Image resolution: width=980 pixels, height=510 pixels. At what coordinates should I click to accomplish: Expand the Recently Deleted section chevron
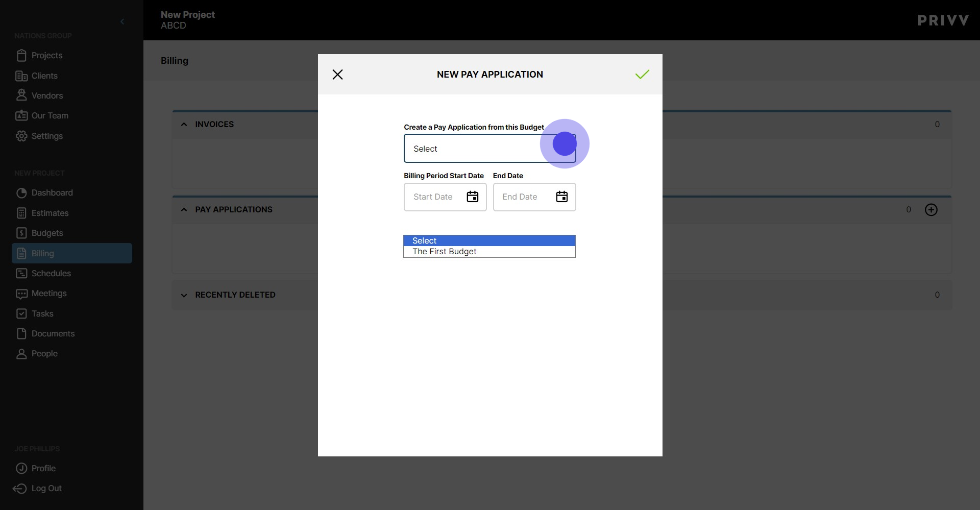pos(184,295)
